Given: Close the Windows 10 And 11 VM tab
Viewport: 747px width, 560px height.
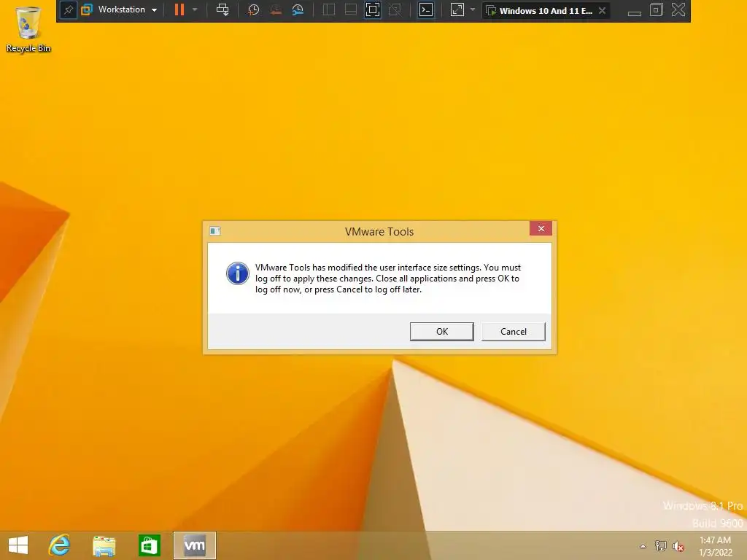Looking at the screenshot, I should pyautogui.click(x=602, y=10).
